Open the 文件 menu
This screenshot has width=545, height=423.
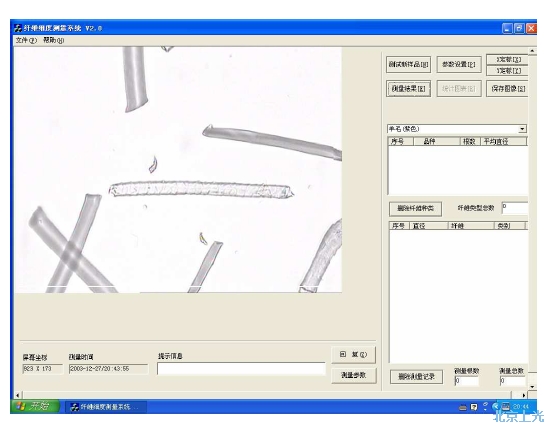point(26,40)
